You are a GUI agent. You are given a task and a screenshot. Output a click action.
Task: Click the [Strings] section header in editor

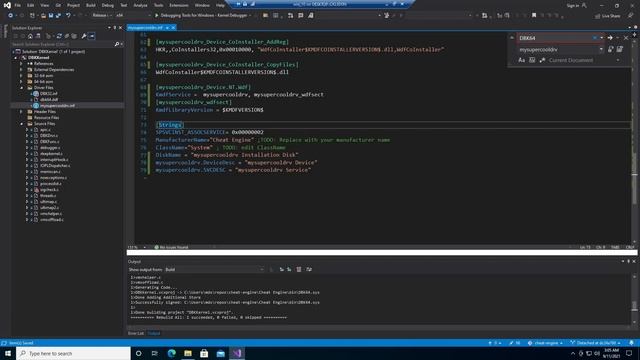(169, 125)
